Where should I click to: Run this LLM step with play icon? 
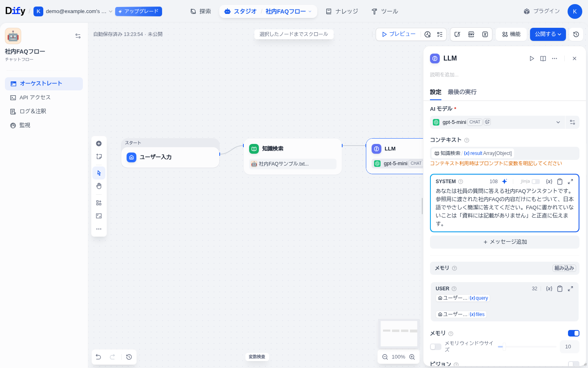pyautogui.click(x=532, y=58)
